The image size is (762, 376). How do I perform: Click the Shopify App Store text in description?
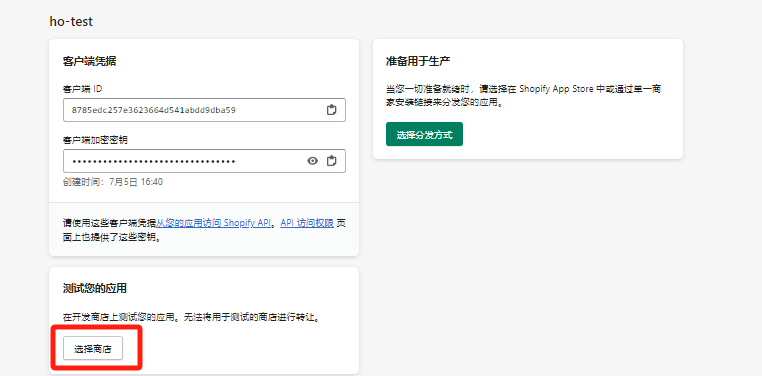pos(556,89)
